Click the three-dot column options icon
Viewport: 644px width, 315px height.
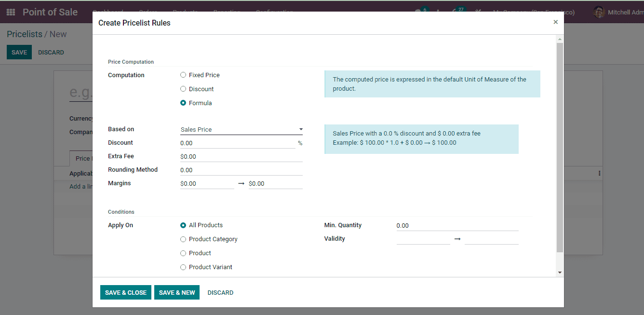point(599,173)
